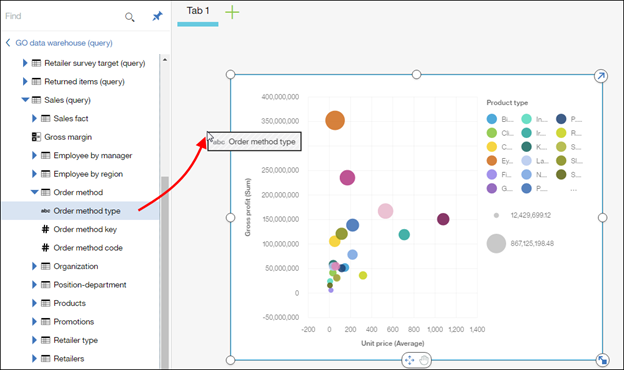Expand the Sales fact node

[34, 118]
